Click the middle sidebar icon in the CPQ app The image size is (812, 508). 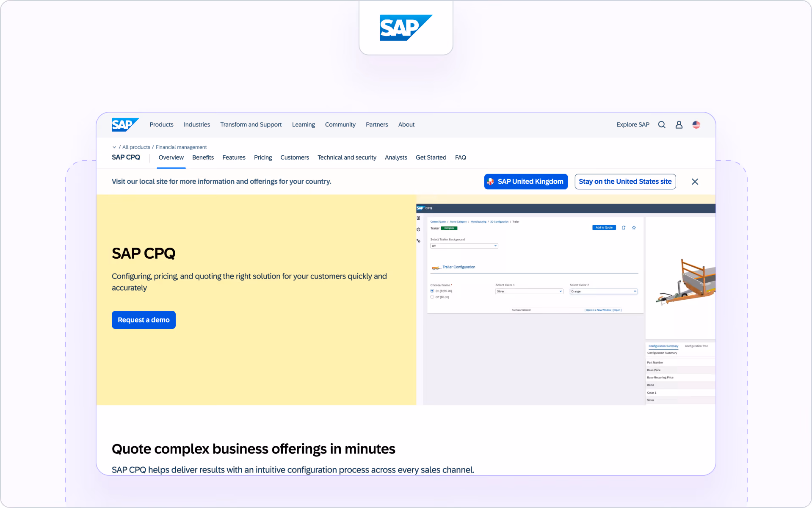click(418, 229)
